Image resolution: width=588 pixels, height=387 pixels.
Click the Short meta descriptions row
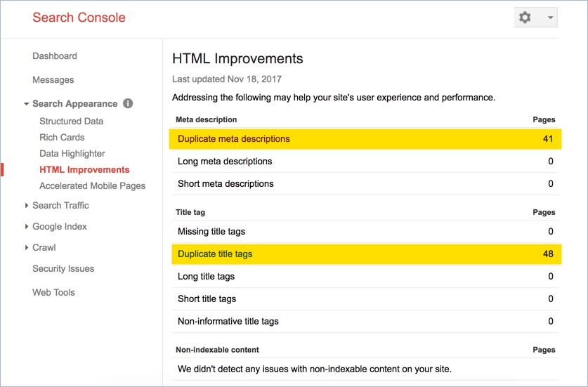pyautogui.click(x=365, y=184)
